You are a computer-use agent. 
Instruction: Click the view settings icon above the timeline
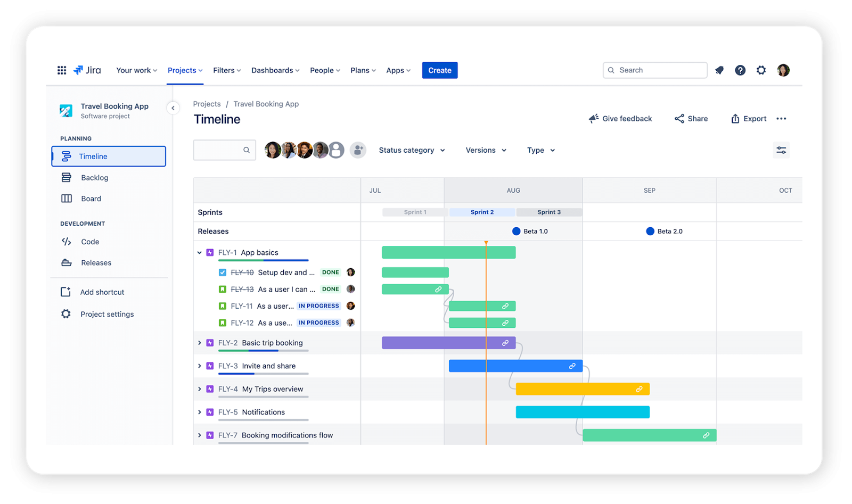coord(781,150)
